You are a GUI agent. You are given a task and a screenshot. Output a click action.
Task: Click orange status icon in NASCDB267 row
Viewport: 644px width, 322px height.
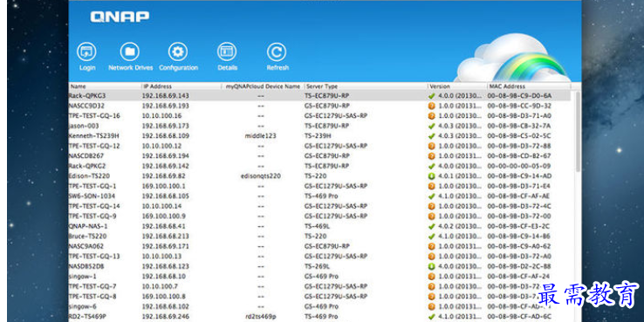tap(431, 156)
